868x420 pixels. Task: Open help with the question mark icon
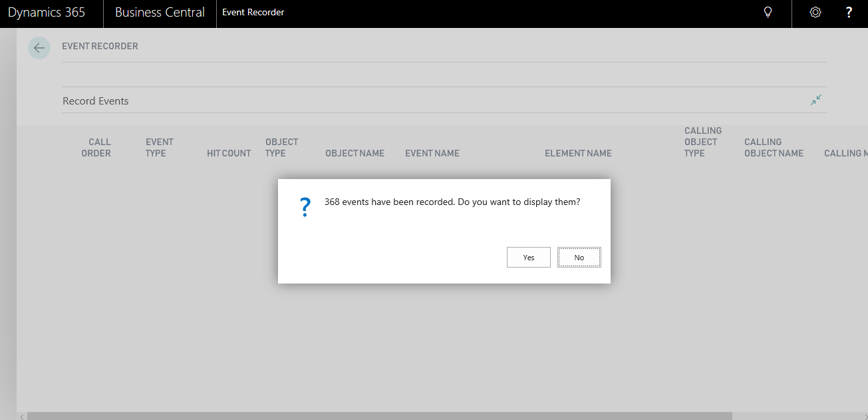[849, 13]
